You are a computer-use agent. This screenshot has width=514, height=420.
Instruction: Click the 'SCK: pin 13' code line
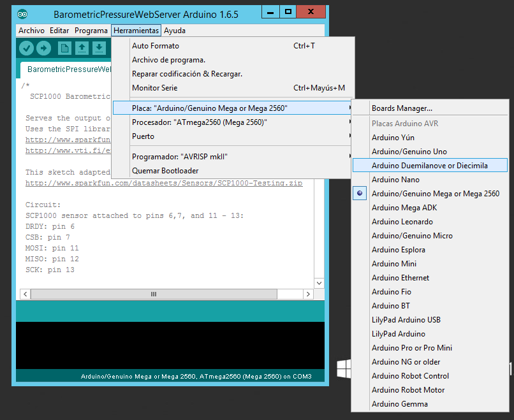point(50,270)
